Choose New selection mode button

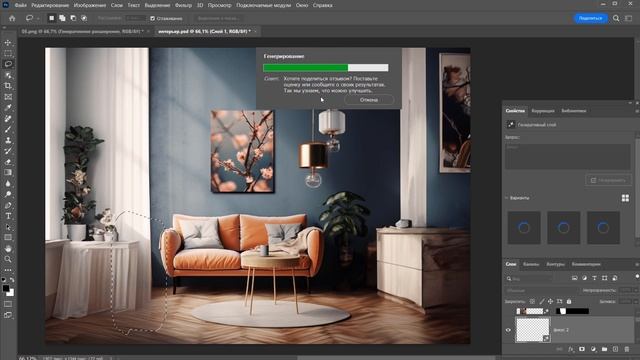(51, 18)
